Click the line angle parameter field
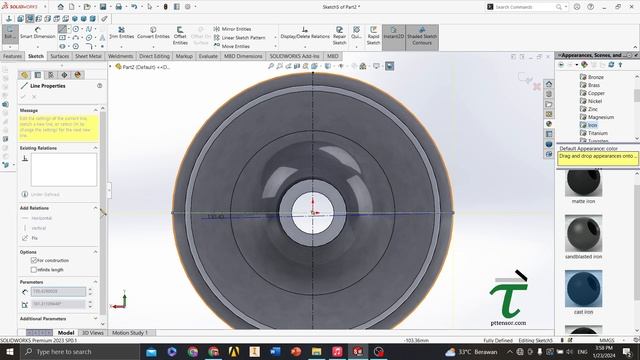640x360 pixels. click(x=58, y=304)
